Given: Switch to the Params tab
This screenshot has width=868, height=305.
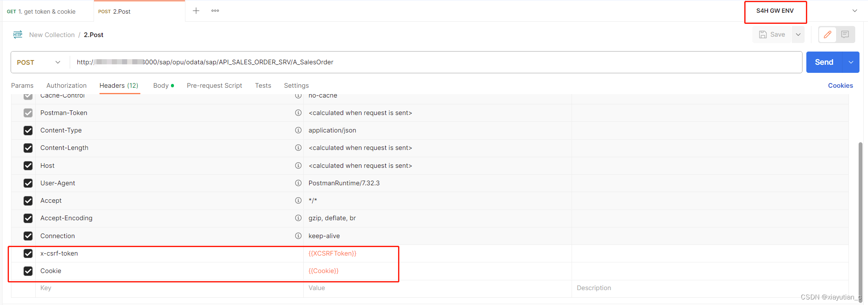Looking at the screenshot, I should pos(22,86).
